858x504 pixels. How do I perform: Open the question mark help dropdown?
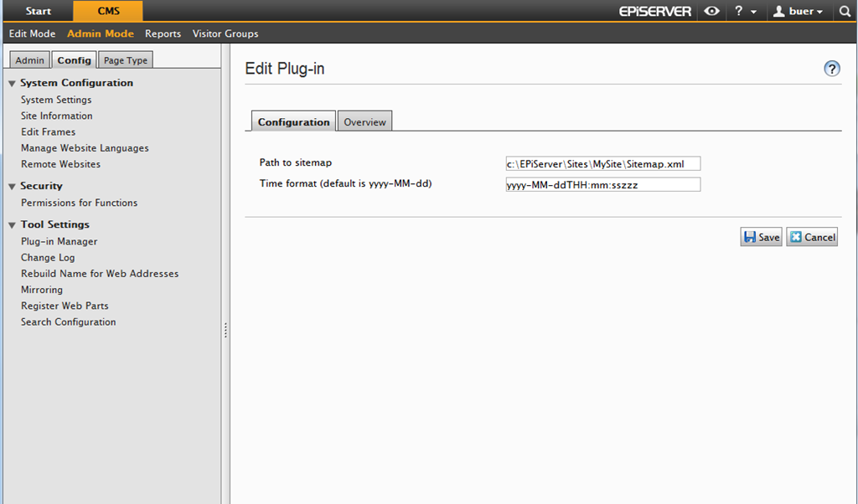pos(745,12)
